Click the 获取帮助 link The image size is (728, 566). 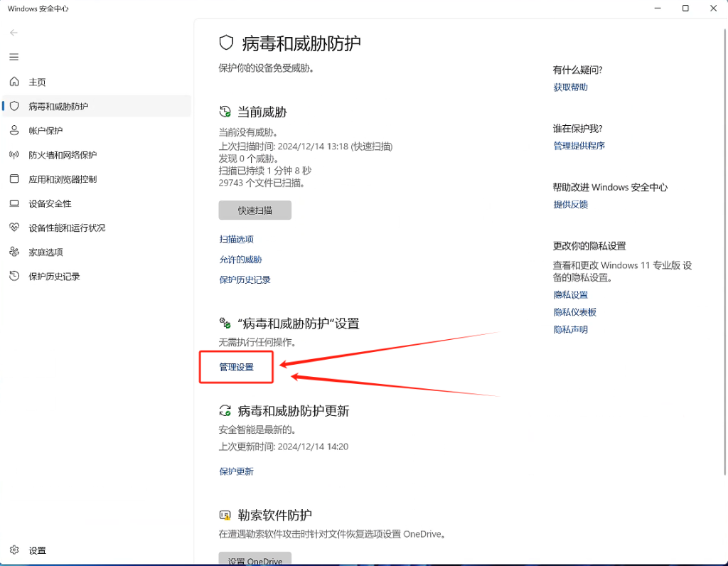click(571, 87)
